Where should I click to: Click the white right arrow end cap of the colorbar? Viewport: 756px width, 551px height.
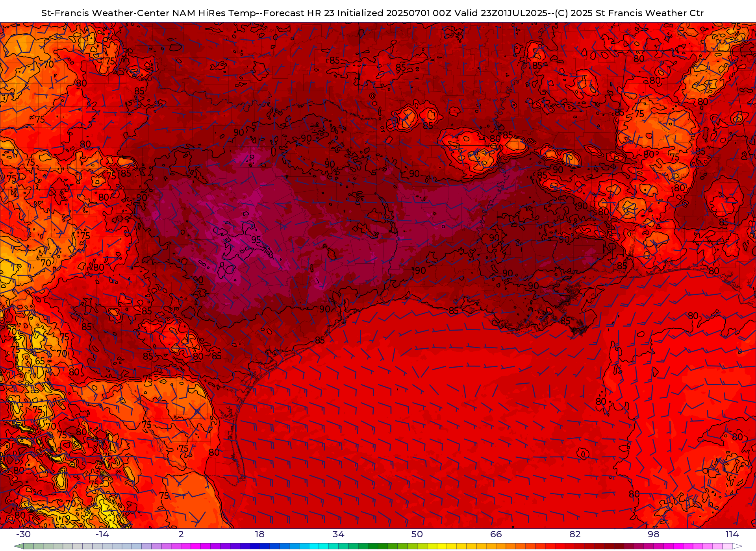click(737, 546)
